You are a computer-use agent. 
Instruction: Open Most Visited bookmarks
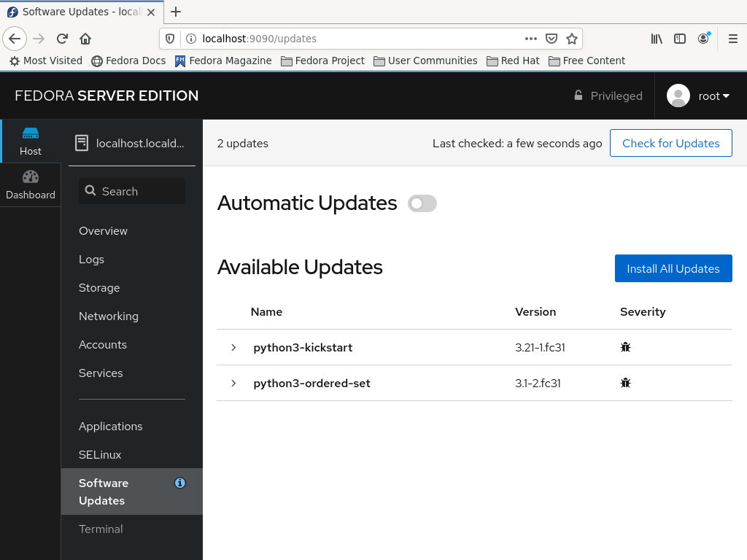click(x=46, y=61)
